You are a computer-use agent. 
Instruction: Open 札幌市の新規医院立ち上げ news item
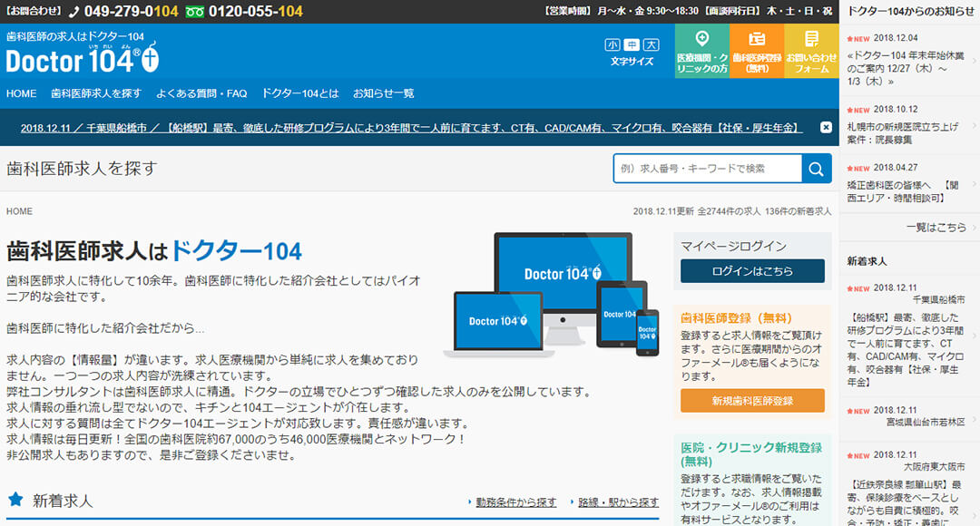pyautogui.click(x=910, y=125)
